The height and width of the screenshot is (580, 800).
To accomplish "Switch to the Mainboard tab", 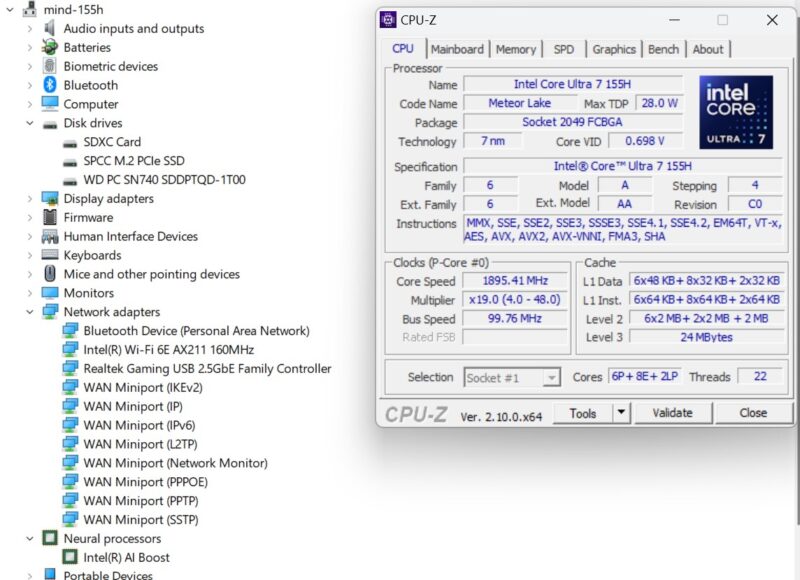I will click(x=456, y=49).
